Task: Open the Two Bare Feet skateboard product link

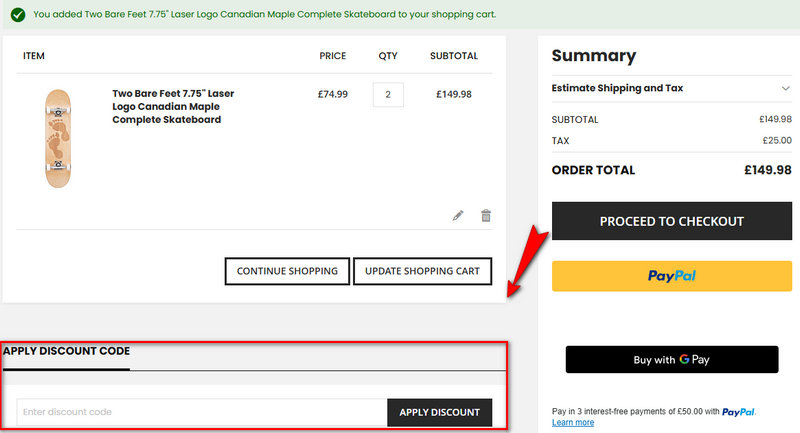Action: 173,106
